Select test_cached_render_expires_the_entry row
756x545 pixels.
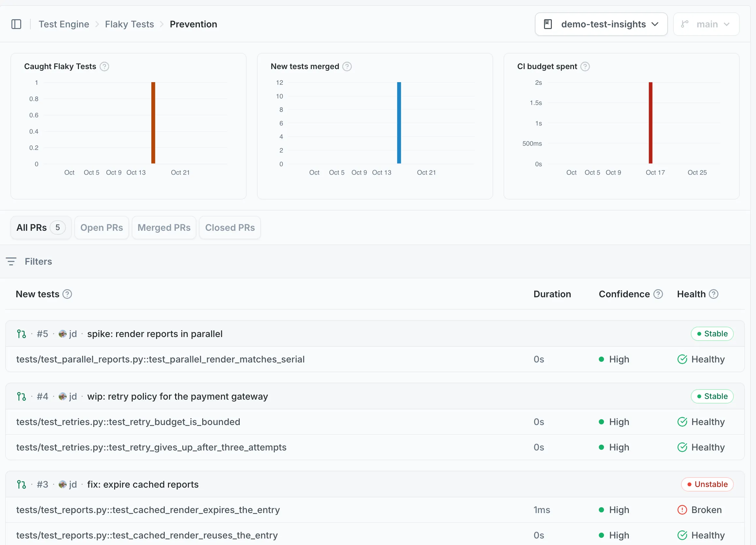[x=375, y=510]
